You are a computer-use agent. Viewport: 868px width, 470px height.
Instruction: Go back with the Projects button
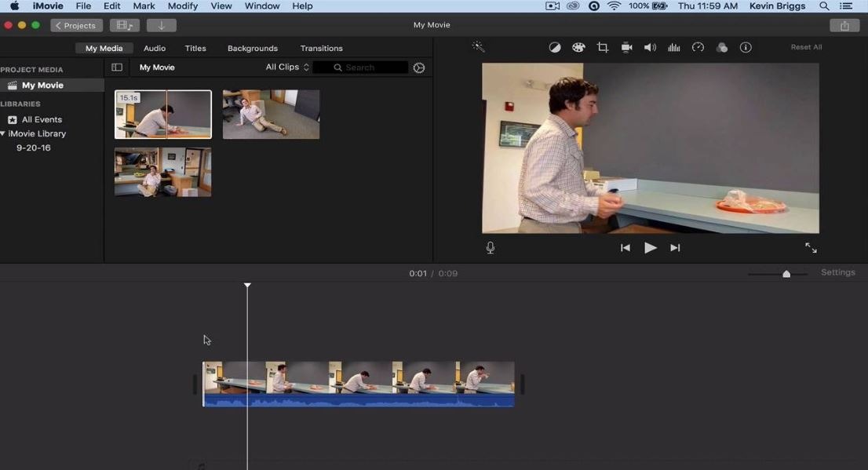click(x=75, y=25)
